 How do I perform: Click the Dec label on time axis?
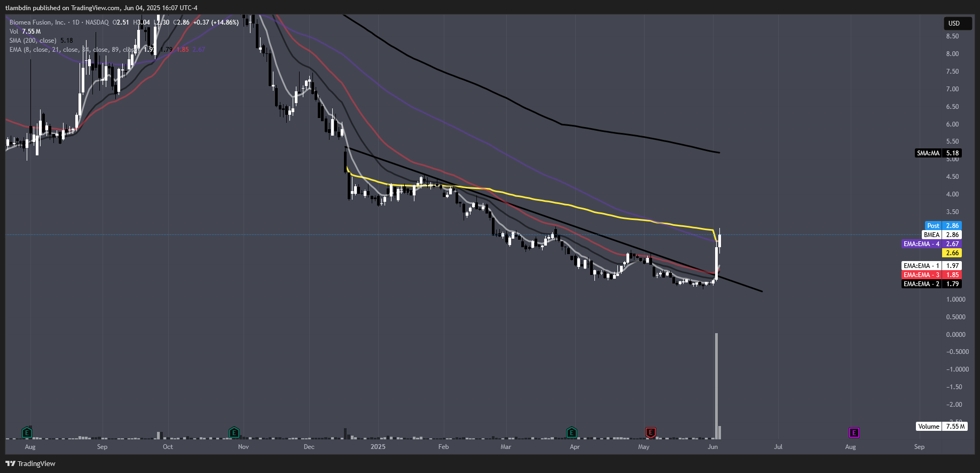coord(309,447)
